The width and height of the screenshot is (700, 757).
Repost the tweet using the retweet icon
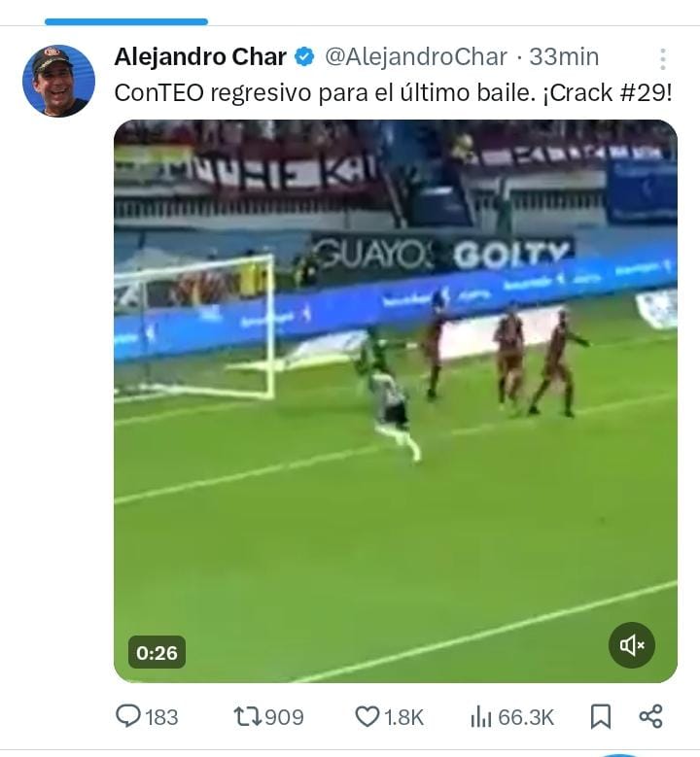click(248, 716)
